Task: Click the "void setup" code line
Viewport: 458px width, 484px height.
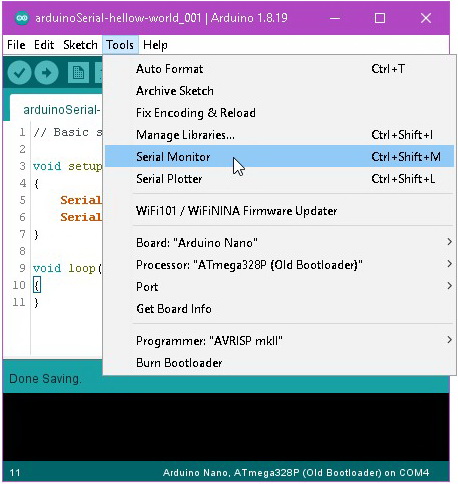Action: 67,166
